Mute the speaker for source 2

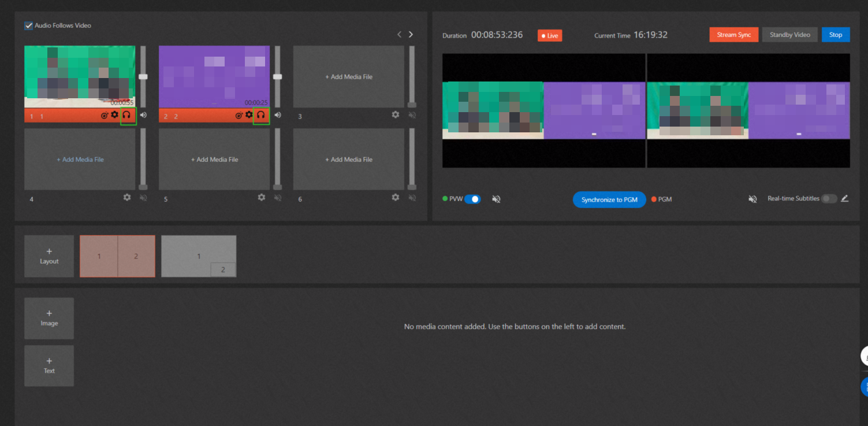(278, 115)
